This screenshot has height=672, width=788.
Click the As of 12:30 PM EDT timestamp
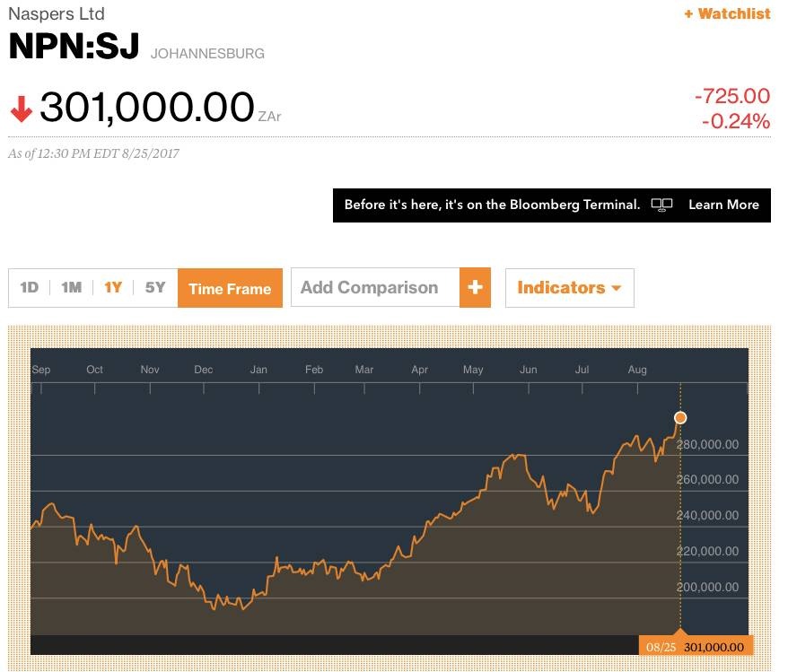click(x=93, y=153)
